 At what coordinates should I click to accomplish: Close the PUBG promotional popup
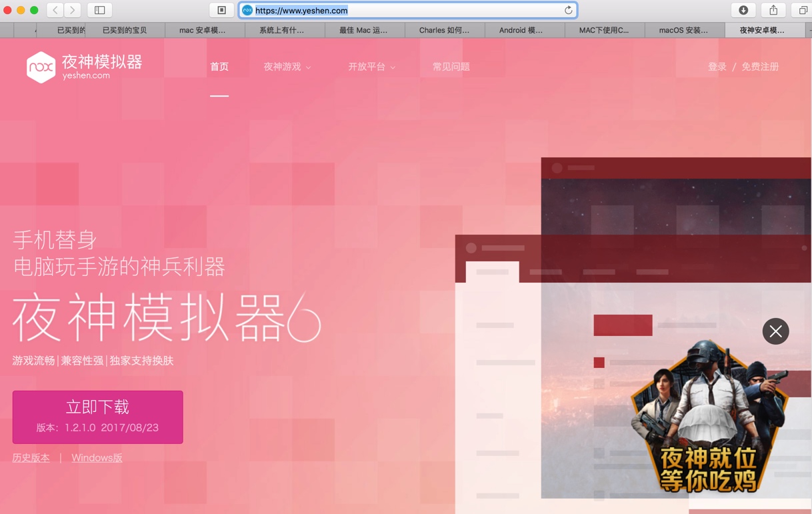[775, 331]
